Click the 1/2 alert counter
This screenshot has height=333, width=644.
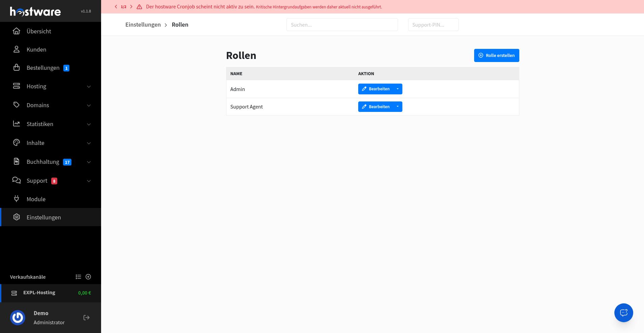123,7
